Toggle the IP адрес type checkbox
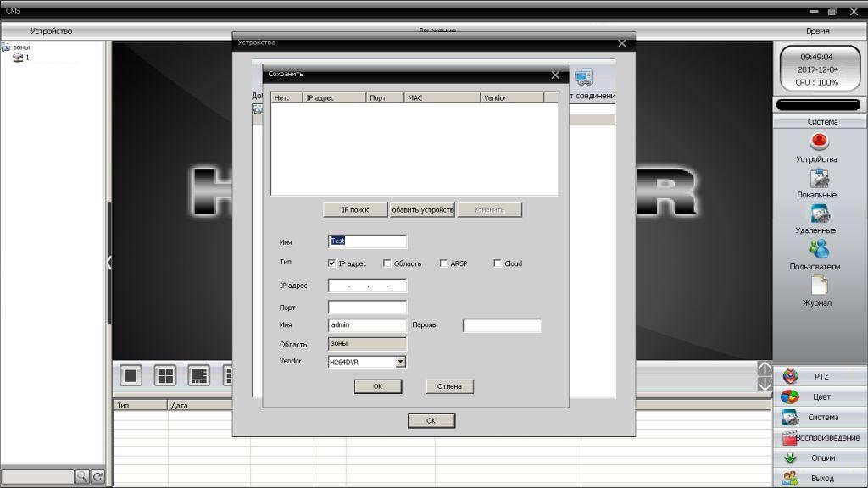Image resolution: width=868 pixels, height=488 pixels. click(x=331, y=263)
